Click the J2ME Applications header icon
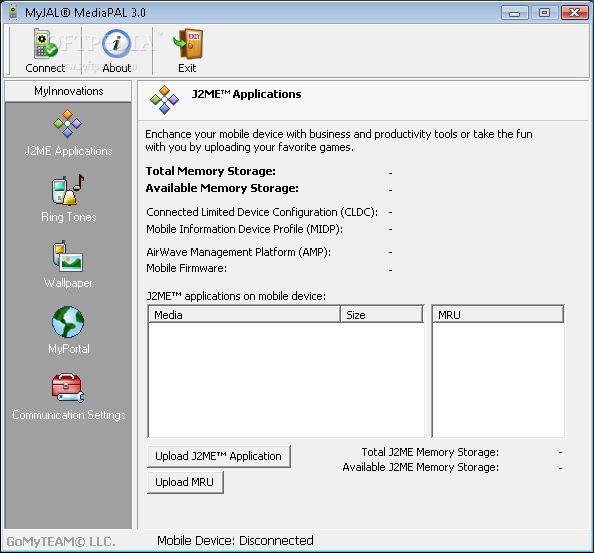This screenshot has width=594, height=553. point(164,100)
